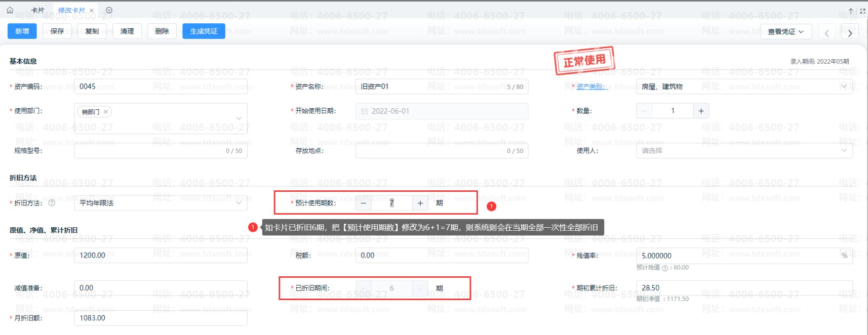Go to the home icon tab

[x=10, y=10]
